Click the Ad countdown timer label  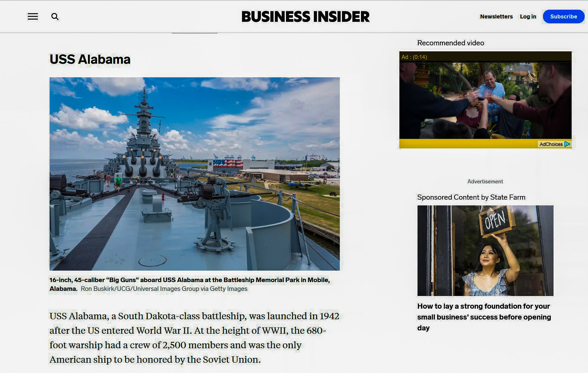point(414,57)
